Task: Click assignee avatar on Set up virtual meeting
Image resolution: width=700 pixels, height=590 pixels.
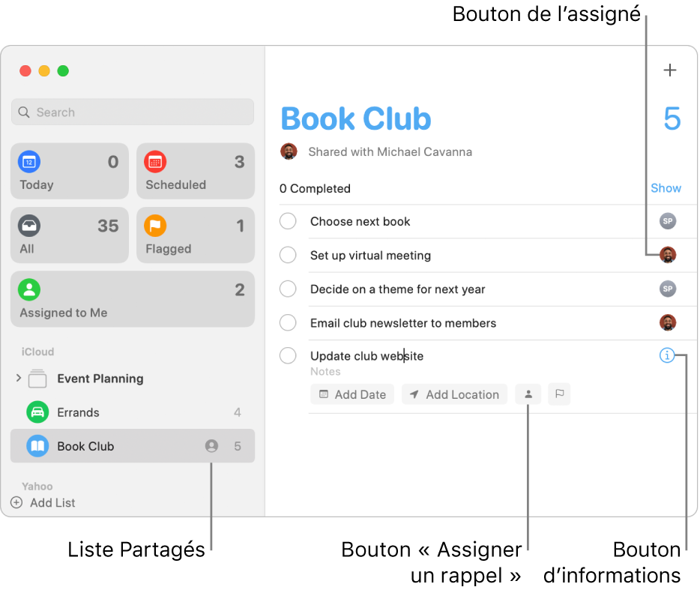Action: click(668, 255)
